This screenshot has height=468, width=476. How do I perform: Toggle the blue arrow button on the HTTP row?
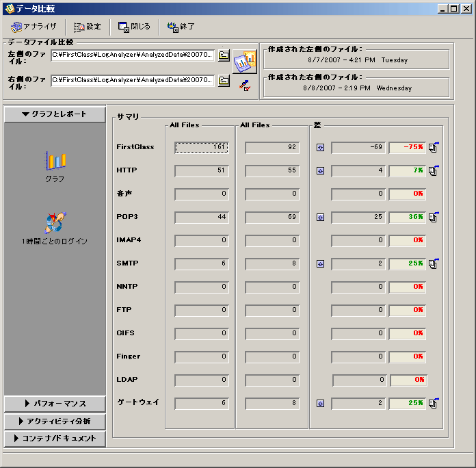(320, 170)
